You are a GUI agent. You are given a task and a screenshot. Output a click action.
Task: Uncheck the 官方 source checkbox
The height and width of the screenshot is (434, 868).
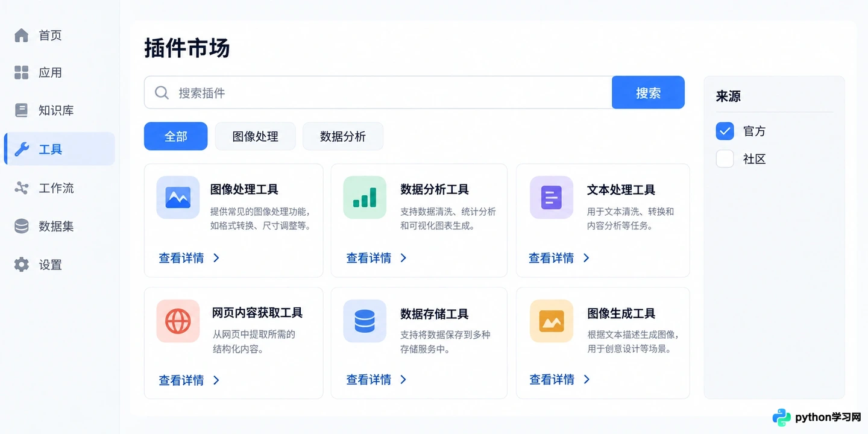725,131
